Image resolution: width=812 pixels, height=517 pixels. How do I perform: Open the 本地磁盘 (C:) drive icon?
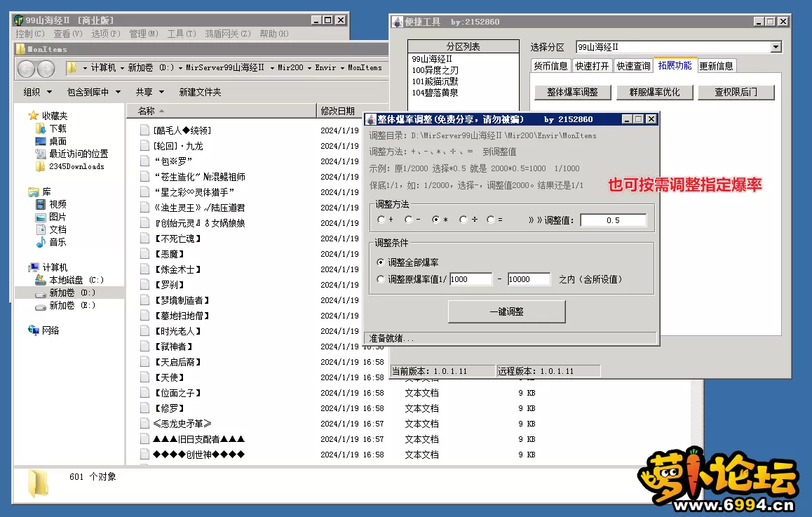(x=41, y=280)
